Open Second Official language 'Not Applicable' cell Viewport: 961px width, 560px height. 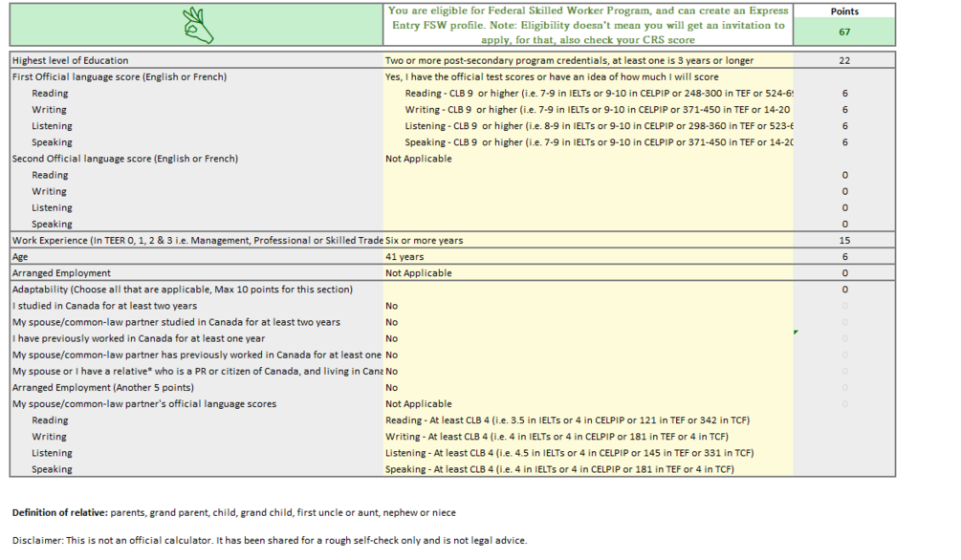(588, 159)
